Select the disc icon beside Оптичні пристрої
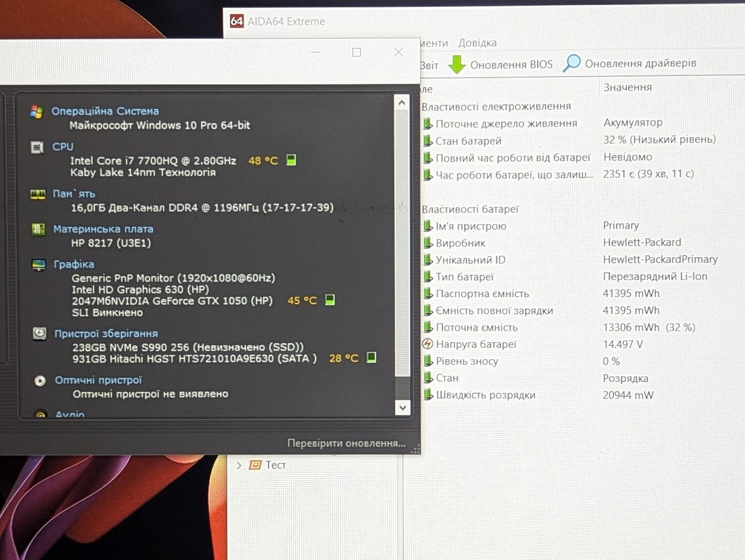 [40, 380]
